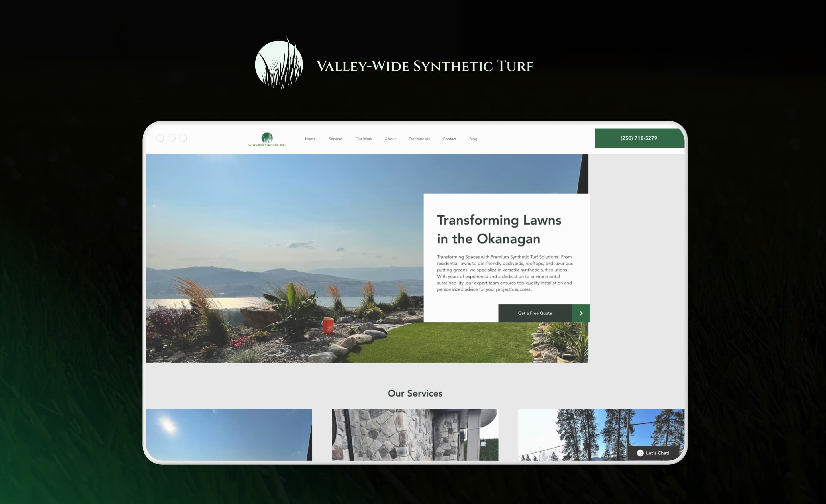Click the large grass logo in the banner
This screenshot has width=826, height=504.
(x=279, y=63)
